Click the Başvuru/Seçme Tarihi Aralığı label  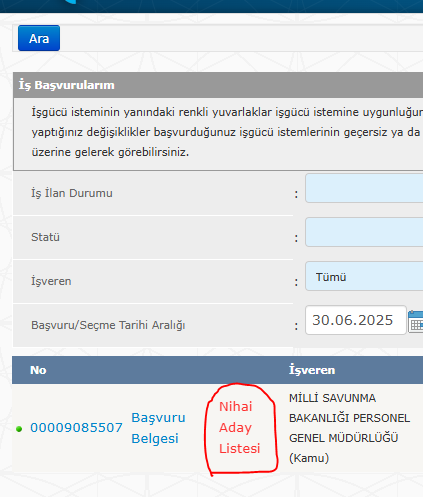[108, 325]
